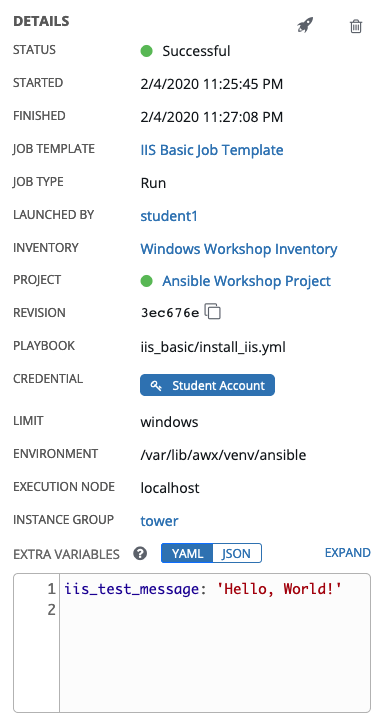Click environment path /var/lib/awx/venv/ansible
This screenshot has width=384, height=727.
pos(223,455)
